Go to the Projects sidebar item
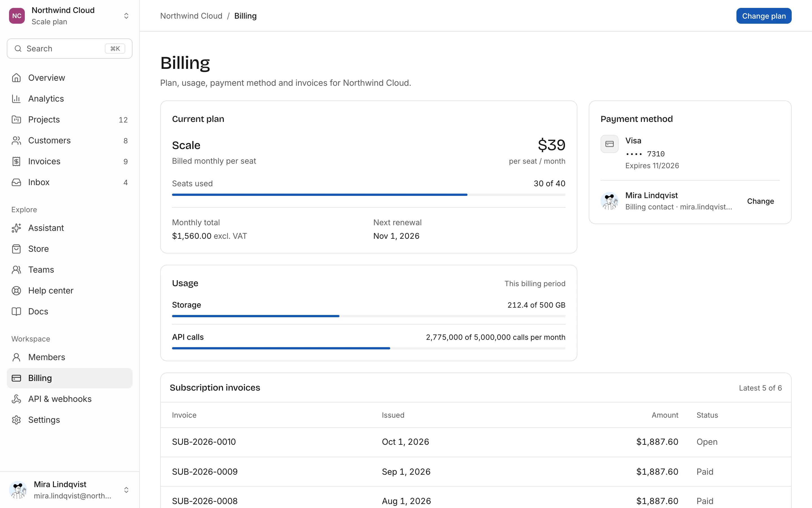Image resolution: width=812 pixels, height=508 pixels. coord(69,119)
